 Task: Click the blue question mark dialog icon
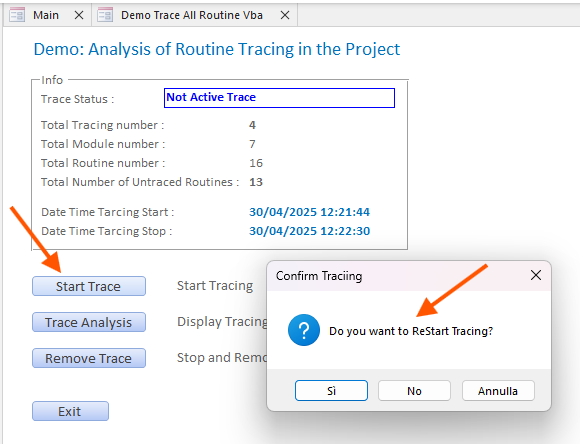click(304, 330)
